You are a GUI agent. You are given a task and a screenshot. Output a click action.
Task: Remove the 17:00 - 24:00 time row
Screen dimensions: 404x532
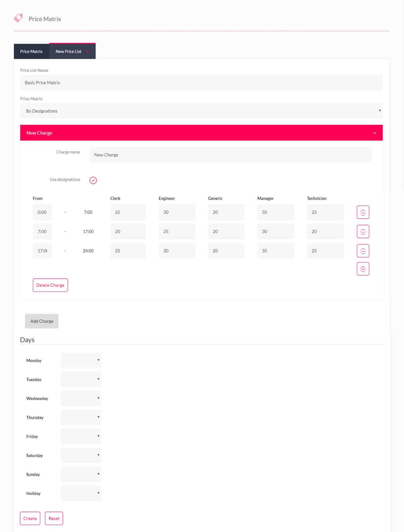click(363, 251)
